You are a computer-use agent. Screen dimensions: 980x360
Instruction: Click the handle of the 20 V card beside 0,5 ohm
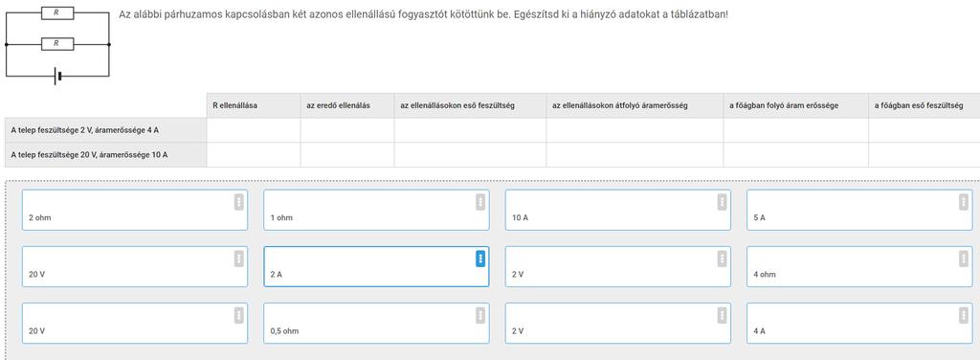coord(238,315)
